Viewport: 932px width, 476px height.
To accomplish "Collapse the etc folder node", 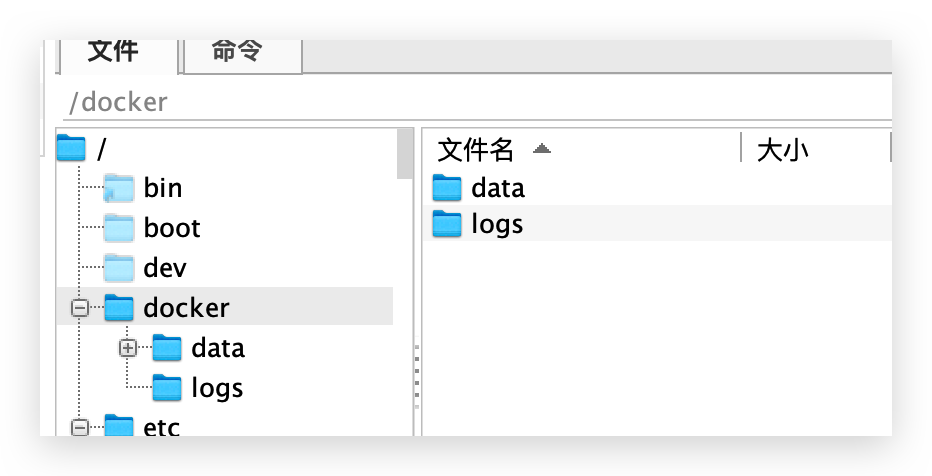I will point(79,427).
